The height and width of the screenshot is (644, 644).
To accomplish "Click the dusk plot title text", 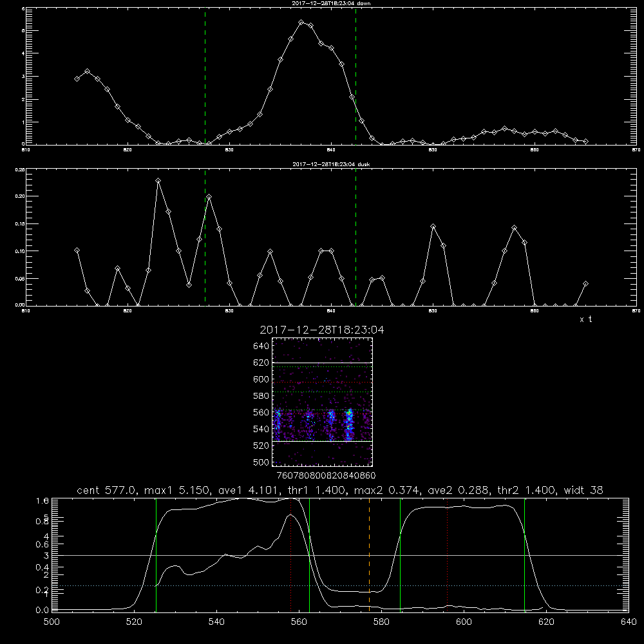I will point(331,164).
